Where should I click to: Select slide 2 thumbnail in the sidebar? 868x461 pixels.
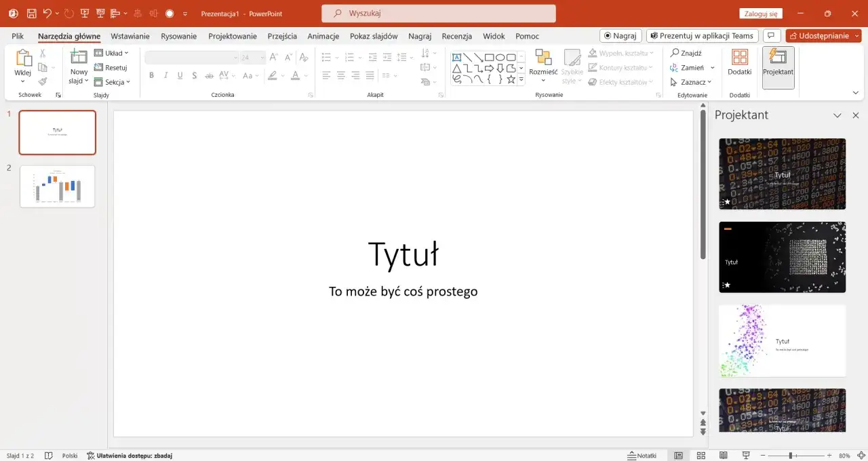pos(57,185)
